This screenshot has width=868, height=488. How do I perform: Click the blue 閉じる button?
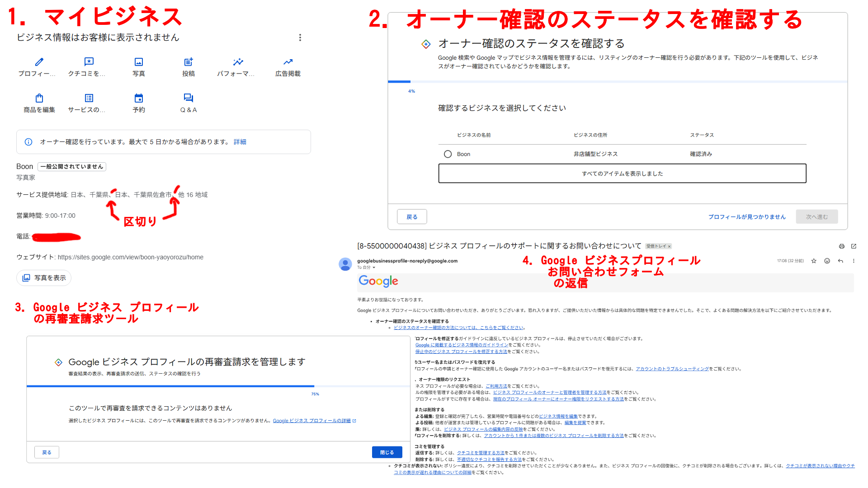pos(387,452)
